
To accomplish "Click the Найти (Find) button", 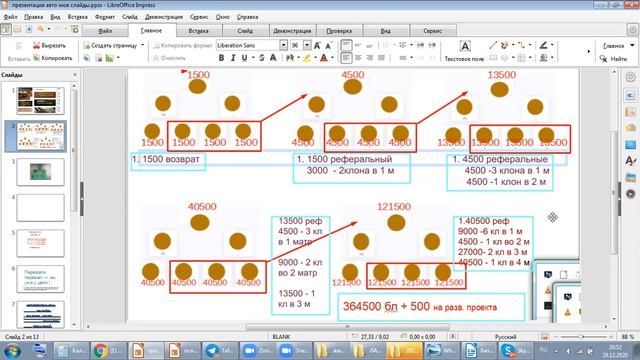I will [x=613, y=59].
